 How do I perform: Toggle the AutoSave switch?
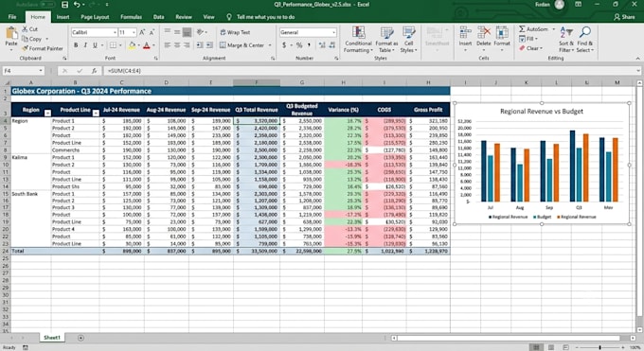point(47,5)
